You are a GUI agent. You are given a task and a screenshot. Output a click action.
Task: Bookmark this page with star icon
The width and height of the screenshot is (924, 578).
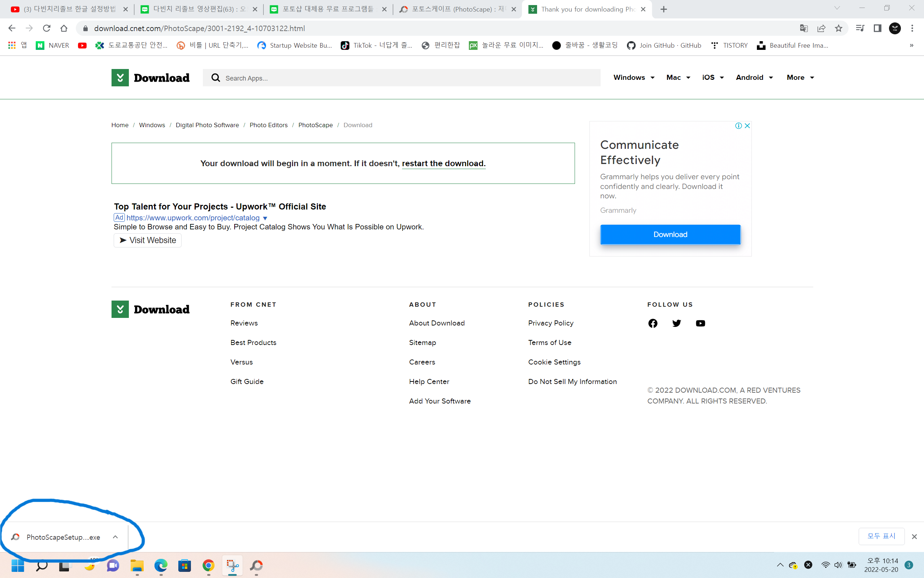838,28
